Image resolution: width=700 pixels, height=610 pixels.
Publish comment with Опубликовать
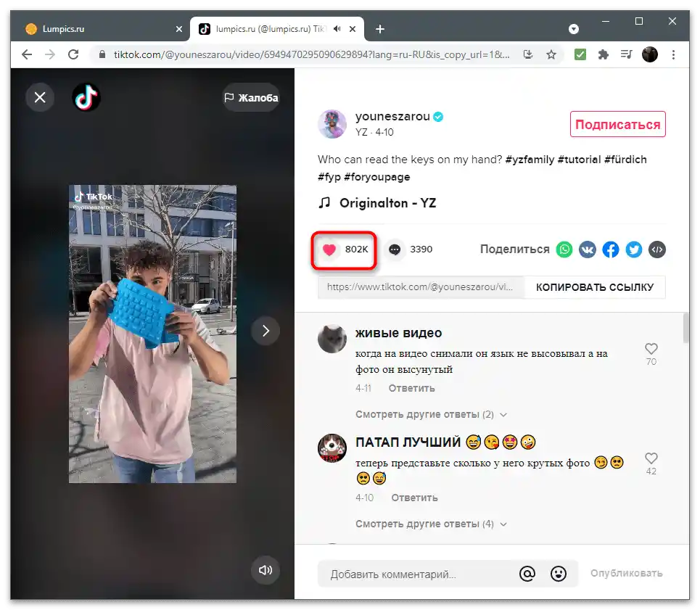click(626, 574)
